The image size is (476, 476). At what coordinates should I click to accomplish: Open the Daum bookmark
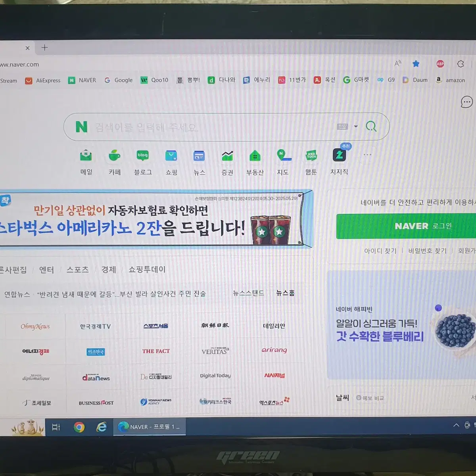(x=415, y=80)
